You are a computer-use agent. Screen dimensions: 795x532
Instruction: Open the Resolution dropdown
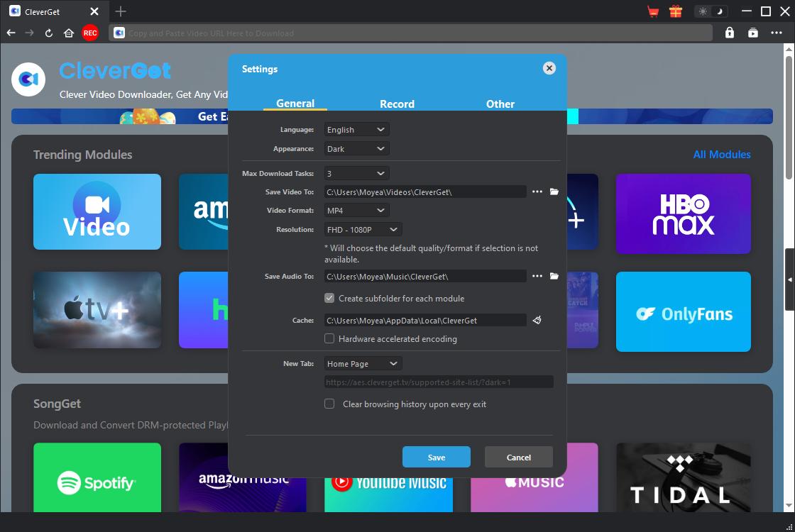[x=363, y=230]
